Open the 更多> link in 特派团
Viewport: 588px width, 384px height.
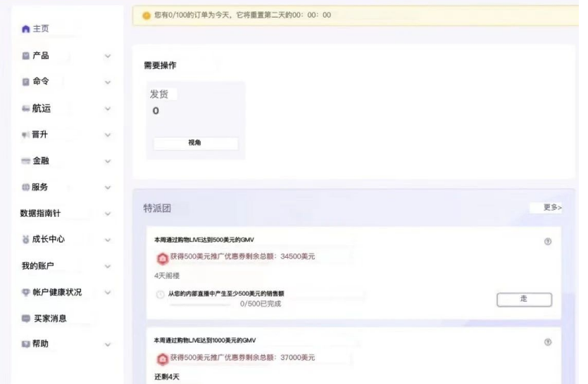point(552,207)
